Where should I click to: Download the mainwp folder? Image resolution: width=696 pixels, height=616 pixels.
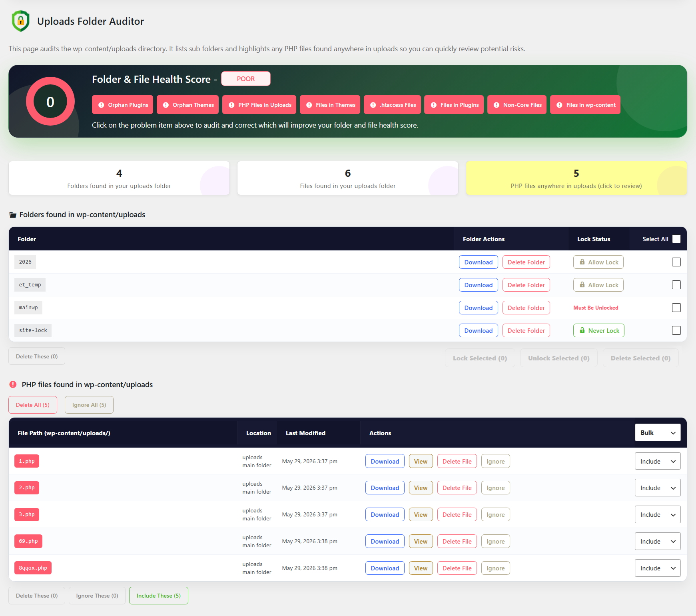click(479, 308)
